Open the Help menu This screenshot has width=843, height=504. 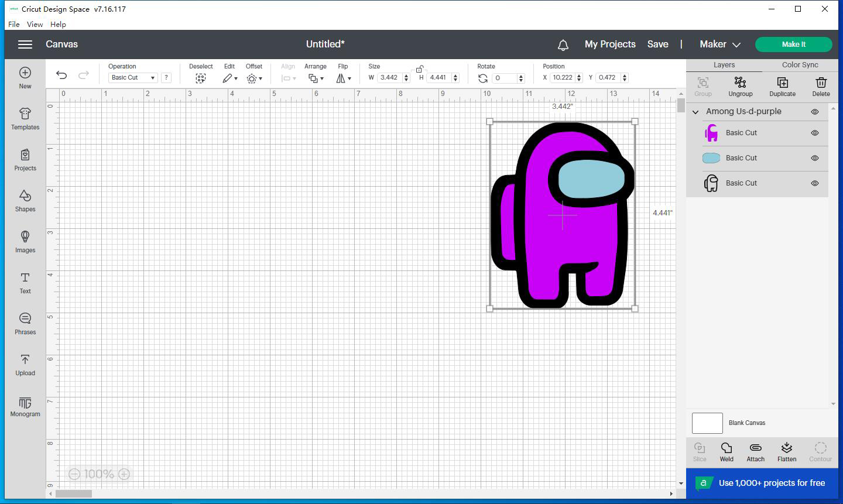[58, 25]
